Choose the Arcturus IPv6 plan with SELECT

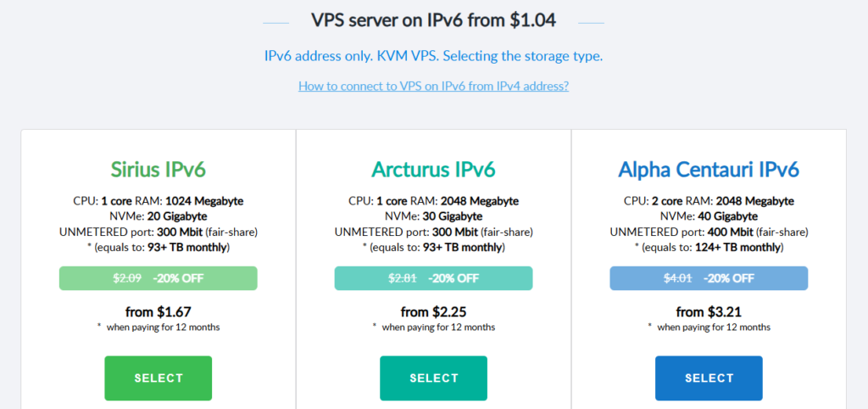tap(433, 378)
